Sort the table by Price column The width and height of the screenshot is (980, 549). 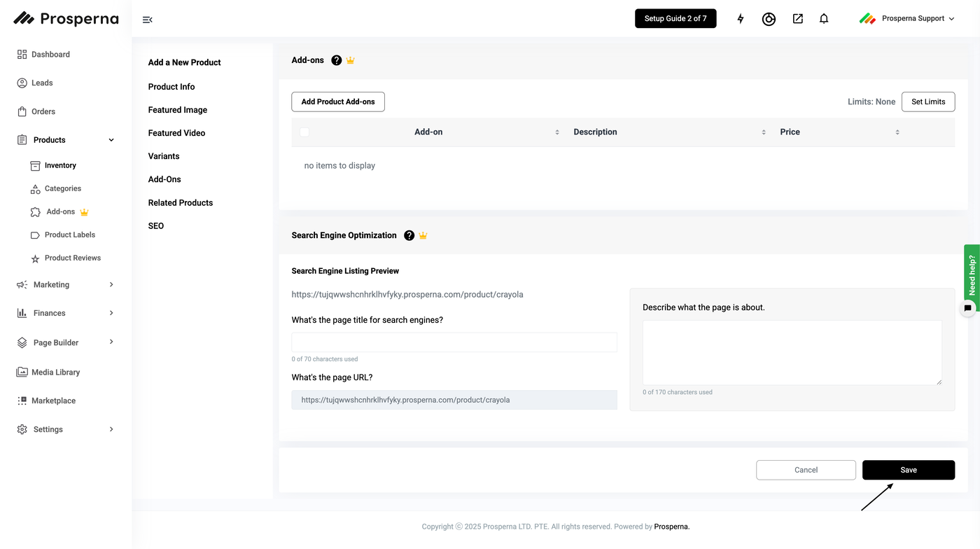point(897,132)
